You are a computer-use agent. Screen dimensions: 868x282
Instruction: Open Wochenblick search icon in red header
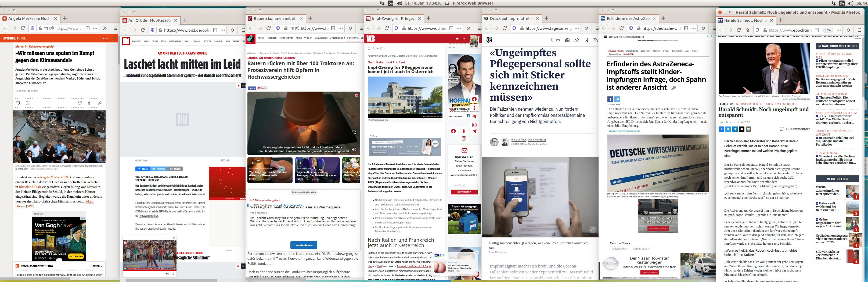click(x=464, y=39)
